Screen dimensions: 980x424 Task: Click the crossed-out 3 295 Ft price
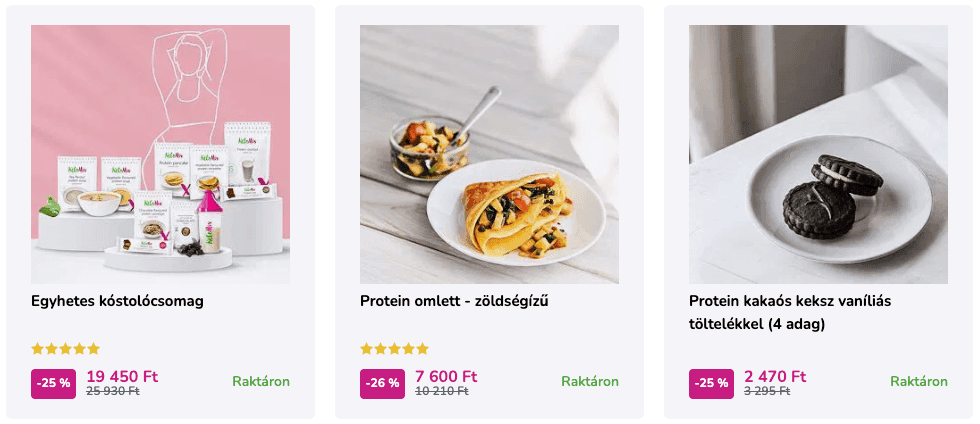click(766, 392)
